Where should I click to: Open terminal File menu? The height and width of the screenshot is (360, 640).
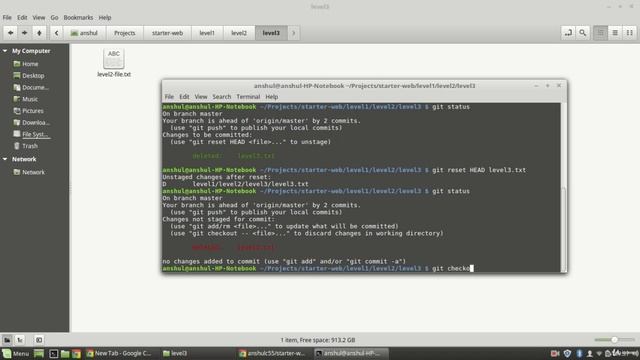pos(169,97)
